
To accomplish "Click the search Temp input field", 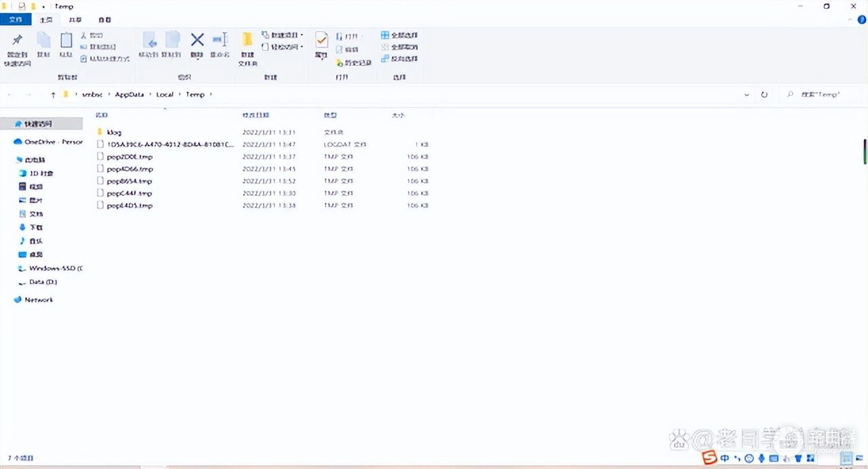I will tap(824, 95).
